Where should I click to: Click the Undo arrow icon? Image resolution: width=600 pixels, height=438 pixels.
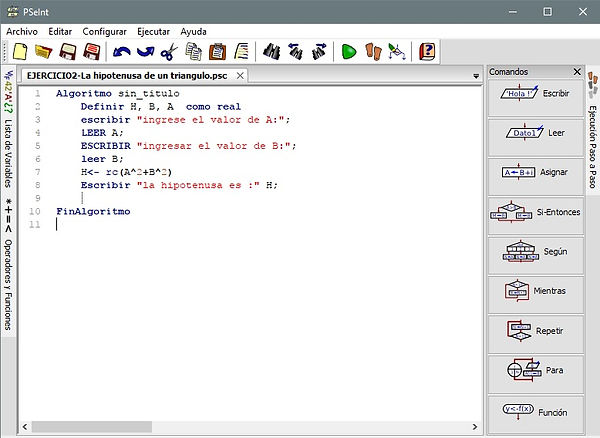pos(121,51)
